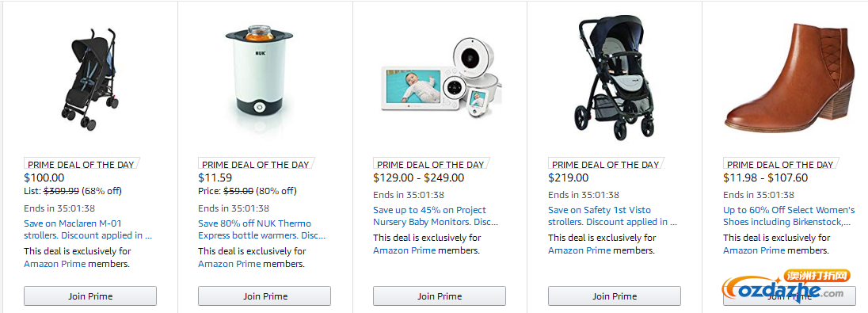The height and width of the screenshot is (313, 868).
Task: Click the 'Save on Maclaren M-01 strollers' link
Action: [x=87, y=229]
